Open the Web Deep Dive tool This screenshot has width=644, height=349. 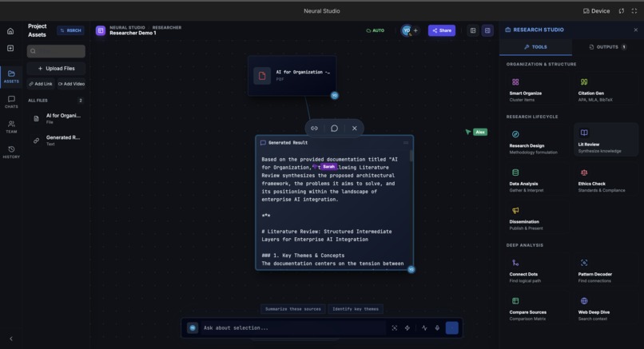tap(606, 308)
